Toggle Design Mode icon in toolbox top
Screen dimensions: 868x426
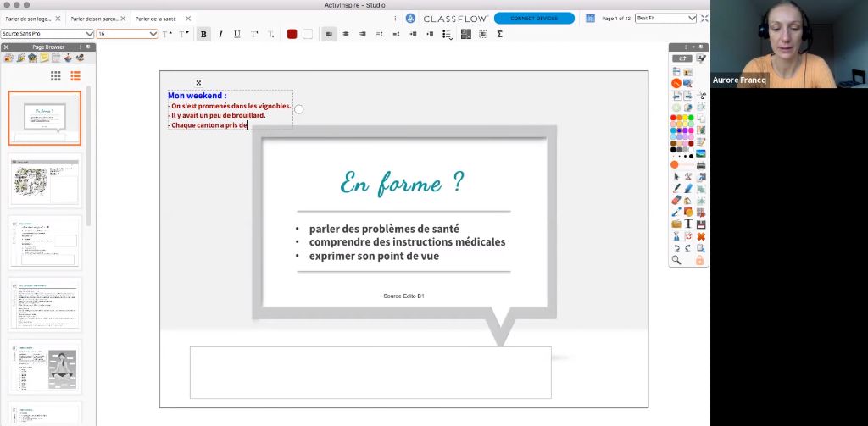point(701,58)
